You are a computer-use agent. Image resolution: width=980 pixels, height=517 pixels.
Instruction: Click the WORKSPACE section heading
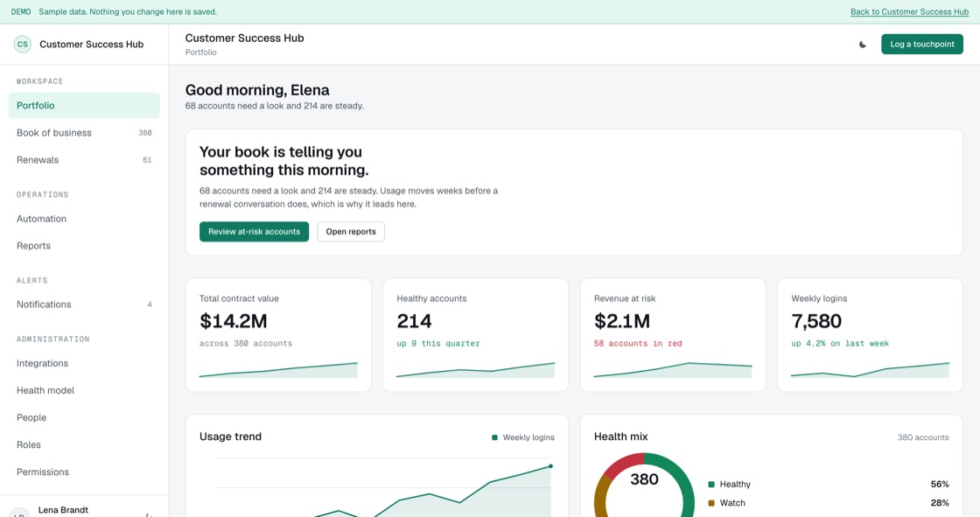click(x=39, y=81)
